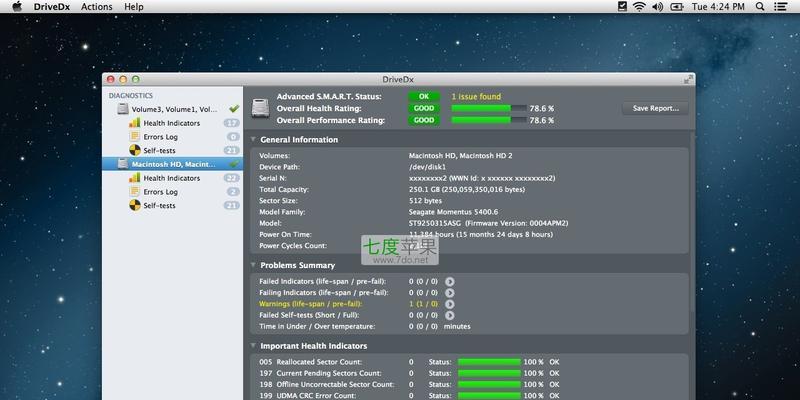Open Self-tests under the Volume3 drive
This screenshot has height=400, width=800.
(172, 151)
